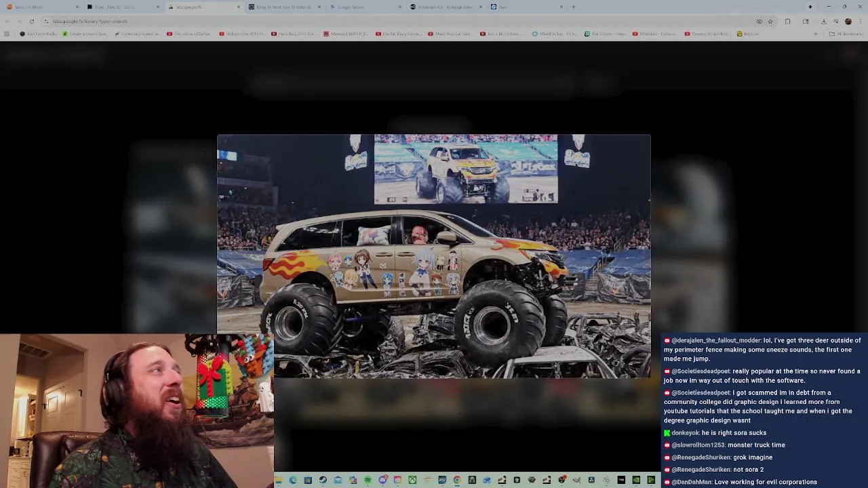The width and height of the screenshot is (868, 488).
Task: Open the Customized Speed bookmark
Action: click(x=138, y=34)
